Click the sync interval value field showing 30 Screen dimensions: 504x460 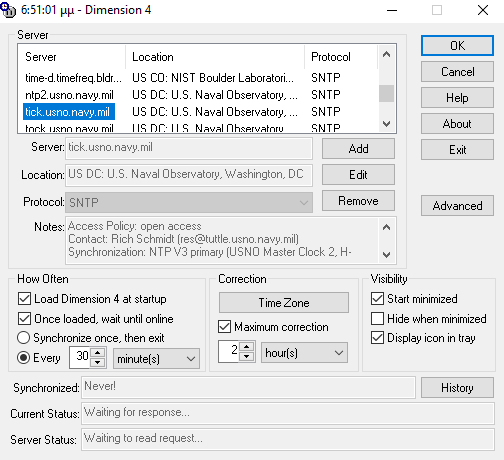80,357
